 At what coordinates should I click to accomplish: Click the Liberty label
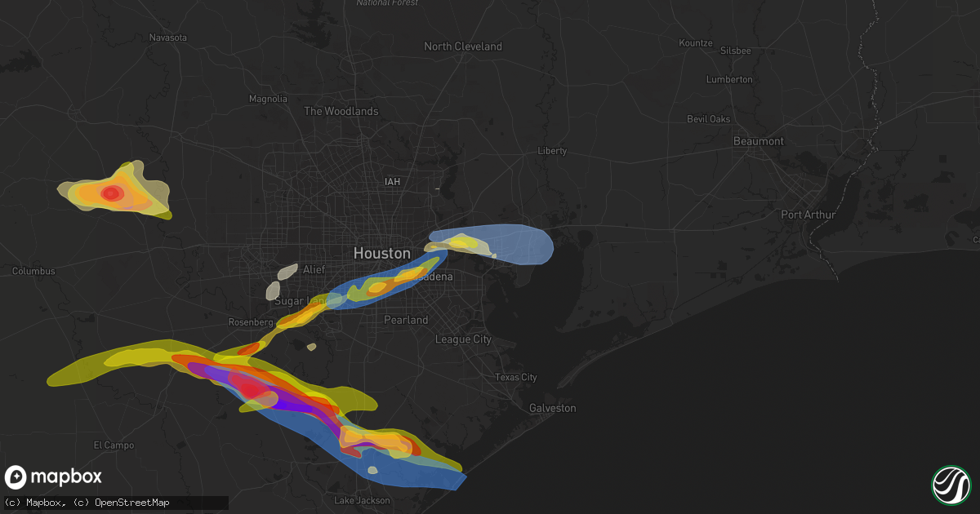552,151
